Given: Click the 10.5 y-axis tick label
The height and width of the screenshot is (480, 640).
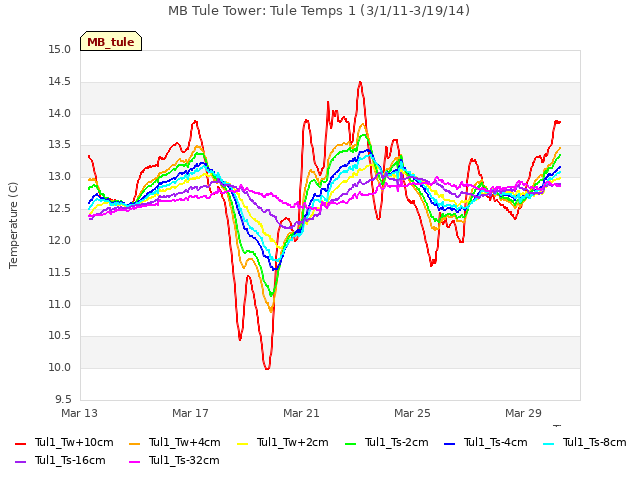Looking at the screenshot, I should click(x=60, y=336).
